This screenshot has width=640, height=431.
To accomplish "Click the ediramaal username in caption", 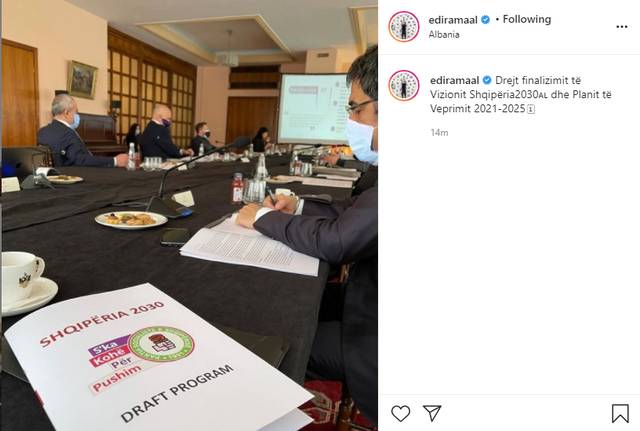I will point(454,80).
